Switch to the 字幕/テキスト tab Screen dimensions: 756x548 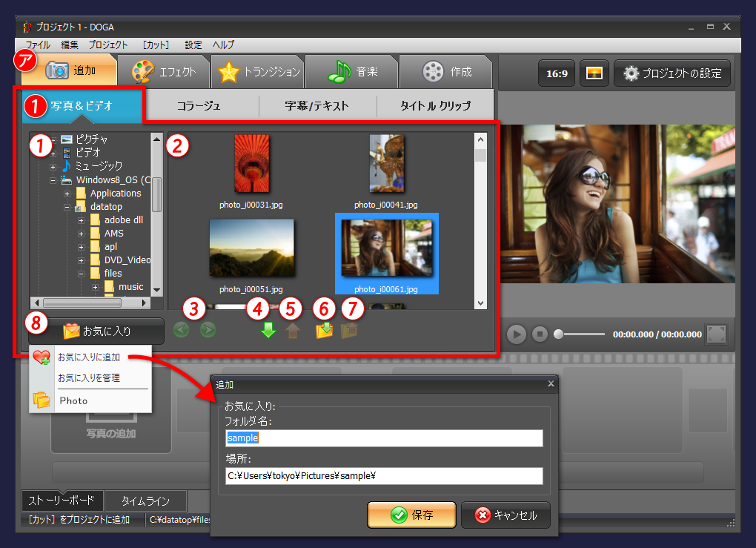316,105
